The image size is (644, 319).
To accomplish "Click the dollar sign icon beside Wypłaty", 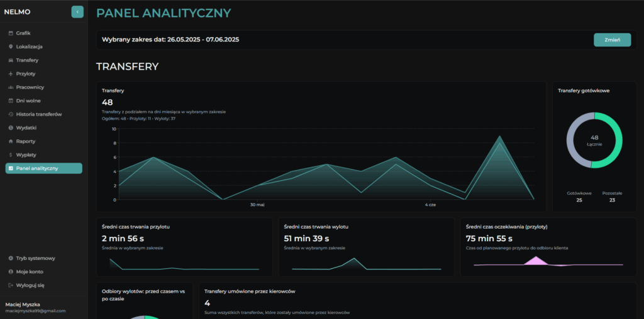I will (11, 154).
